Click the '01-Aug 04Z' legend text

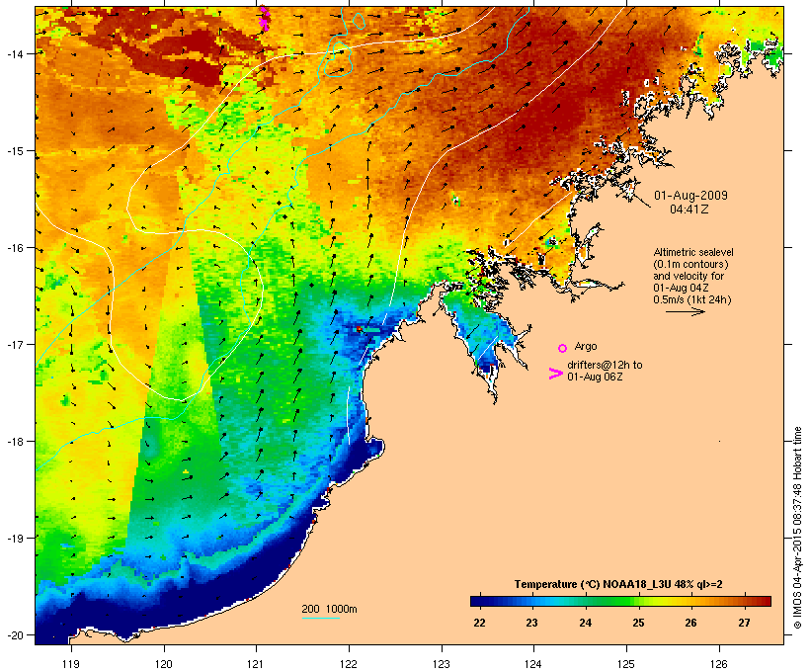pyautogui.click(x=681, y=288)
